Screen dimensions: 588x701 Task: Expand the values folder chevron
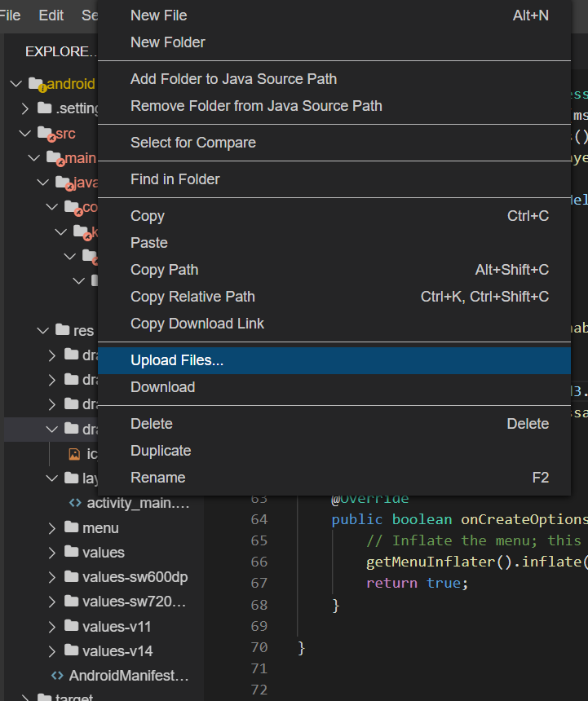(x=52, y=553)
